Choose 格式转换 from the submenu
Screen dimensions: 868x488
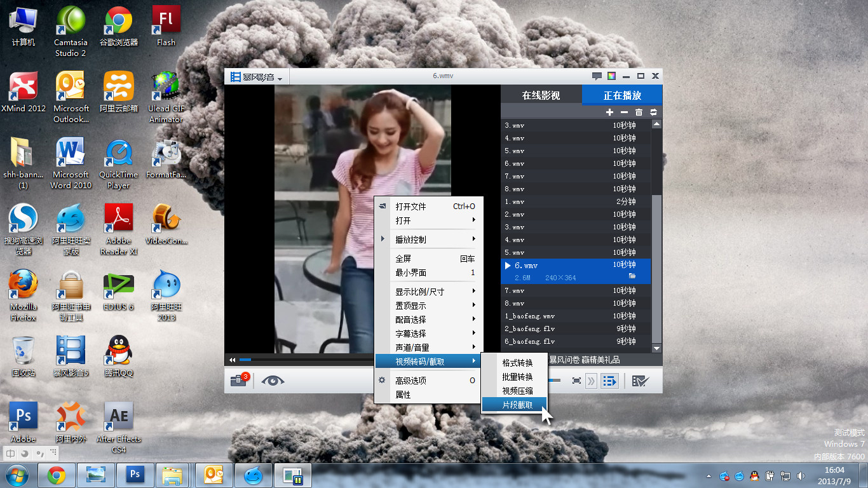[517, 363]
